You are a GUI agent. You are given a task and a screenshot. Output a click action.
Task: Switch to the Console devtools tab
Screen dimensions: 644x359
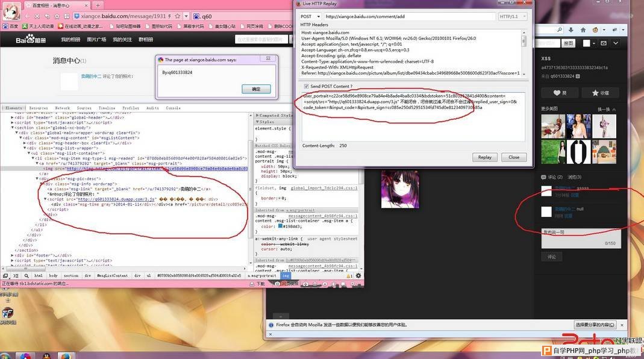click(x=174, y=108)
